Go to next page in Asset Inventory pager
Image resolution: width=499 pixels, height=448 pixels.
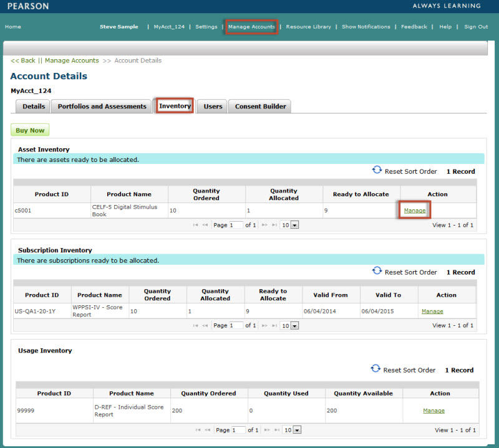(264, 225)
